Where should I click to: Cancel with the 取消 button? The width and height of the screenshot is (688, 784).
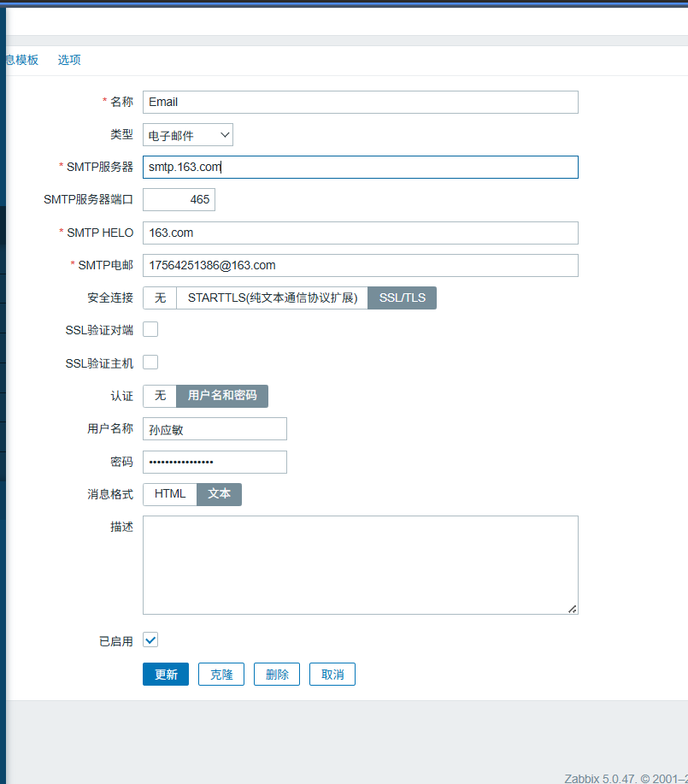click(x=332, y=674)
